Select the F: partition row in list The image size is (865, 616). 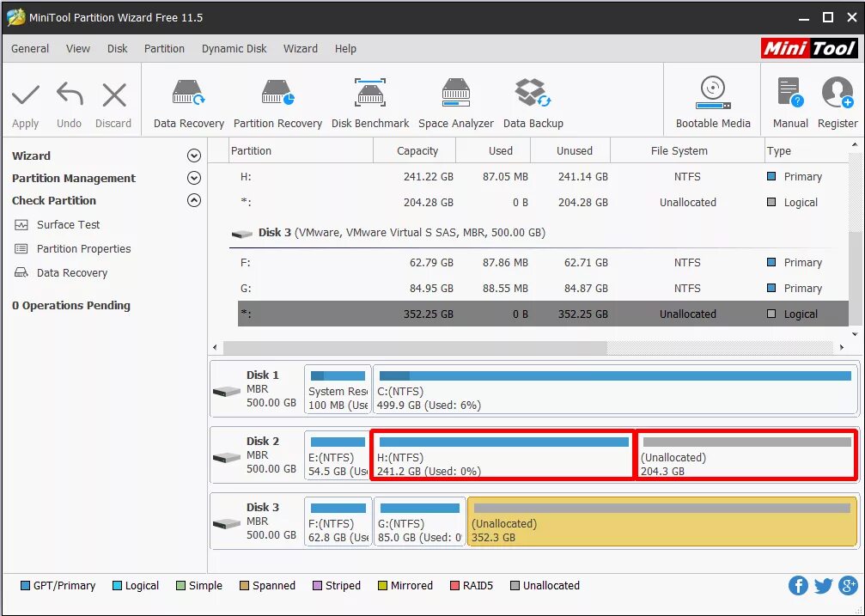[544, 263]
